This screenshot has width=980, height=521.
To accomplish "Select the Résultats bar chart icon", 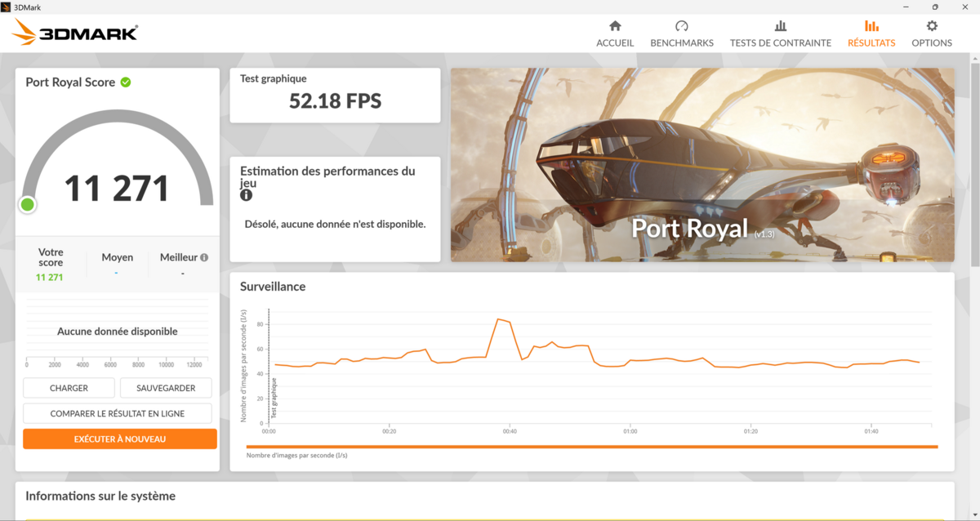I will [x=871, y=26].
